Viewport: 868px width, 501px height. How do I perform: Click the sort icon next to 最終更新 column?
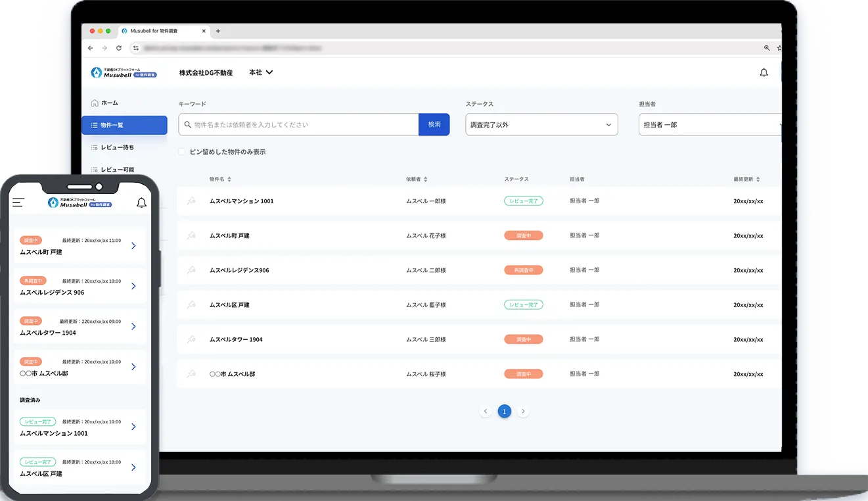(758, 178)
